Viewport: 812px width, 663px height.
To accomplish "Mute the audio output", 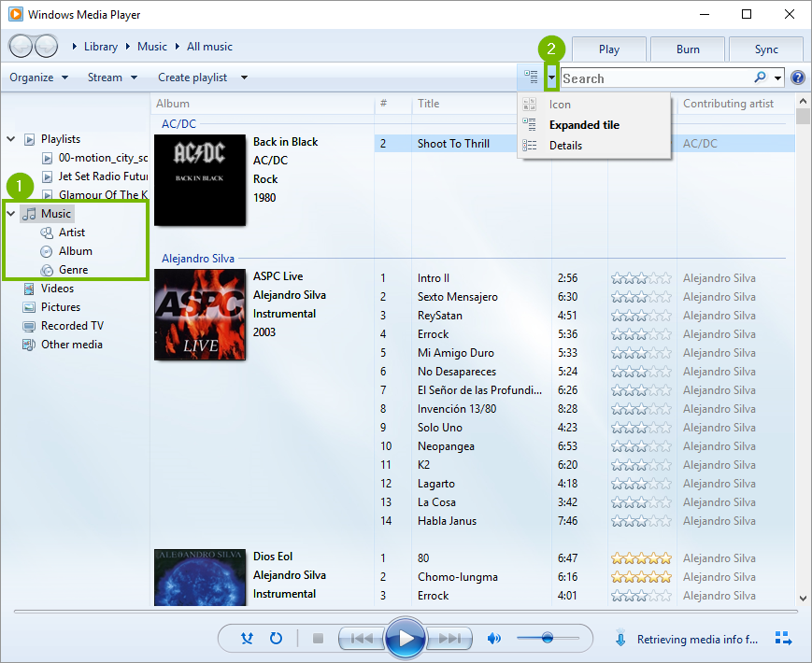I will tap(494, 638).
